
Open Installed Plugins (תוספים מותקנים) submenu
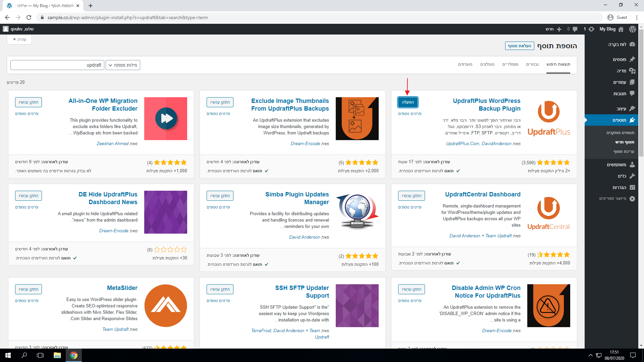(620, 133)
